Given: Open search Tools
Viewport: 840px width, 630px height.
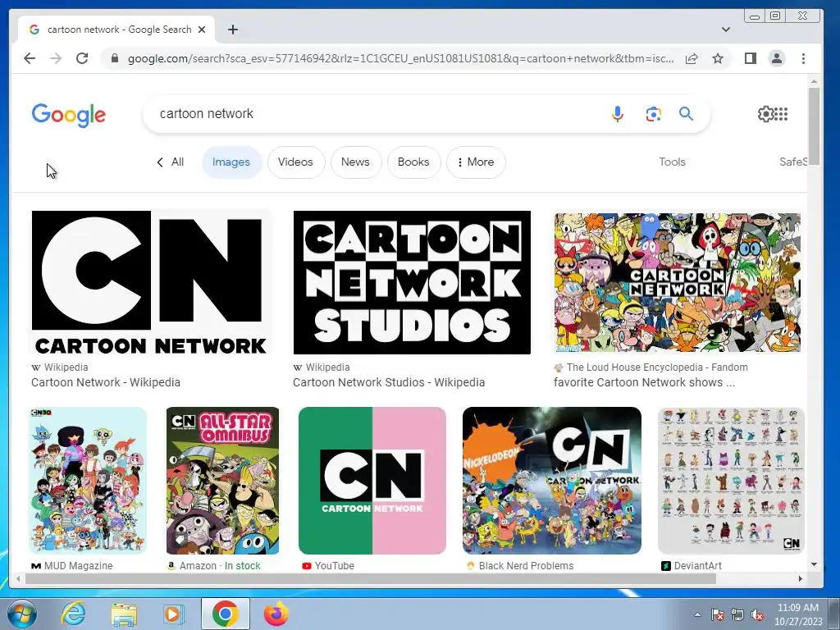Looking at the screenshot, I should pyautogui.click(x=672, y=162).
